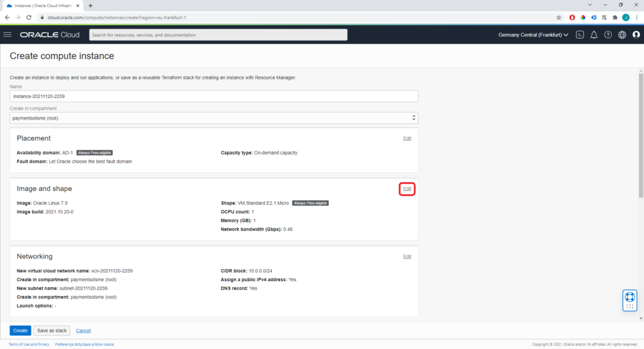Click the Image and shape heading

tap(45, 189)
